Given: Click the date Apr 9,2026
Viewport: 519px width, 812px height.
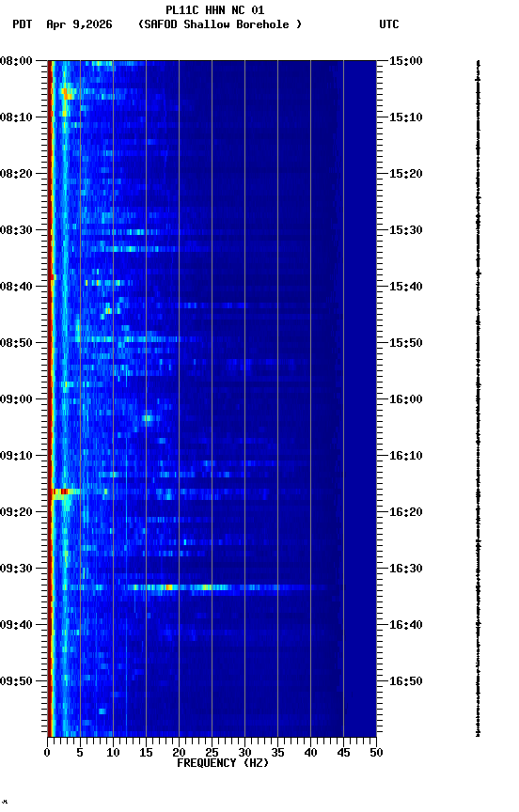Looking at the screenshot, I should 79,24.
